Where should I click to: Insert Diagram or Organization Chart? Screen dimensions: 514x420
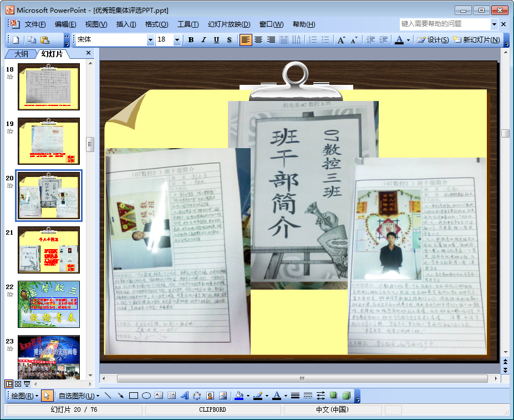(197, 396)
